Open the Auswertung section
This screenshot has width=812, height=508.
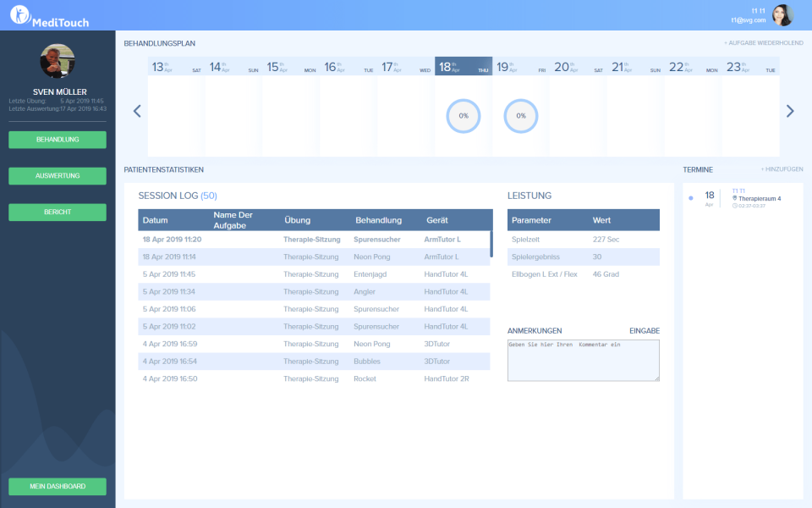click(x=58, y=176)
